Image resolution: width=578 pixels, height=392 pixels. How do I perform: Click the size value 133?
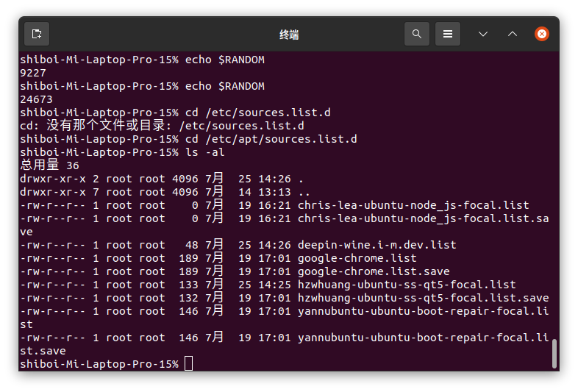pos(189,285)
